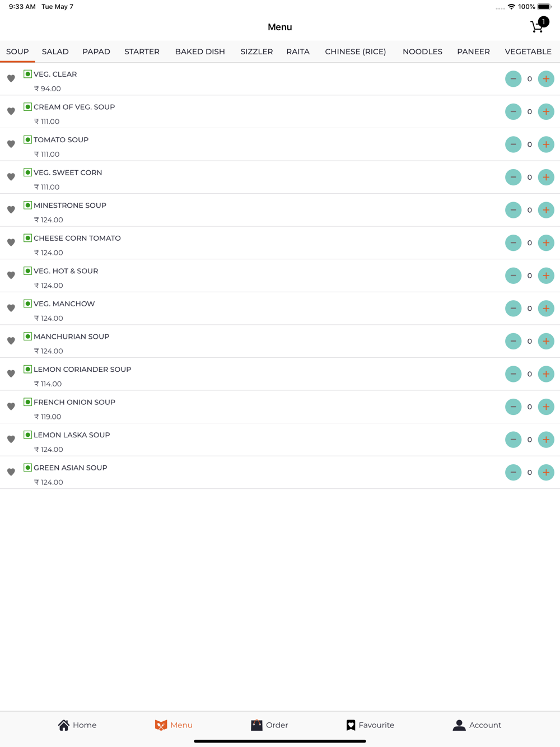Favourite the VEG. CLEAR soup heart
This screenshot has width=560, height=747.
11,78
